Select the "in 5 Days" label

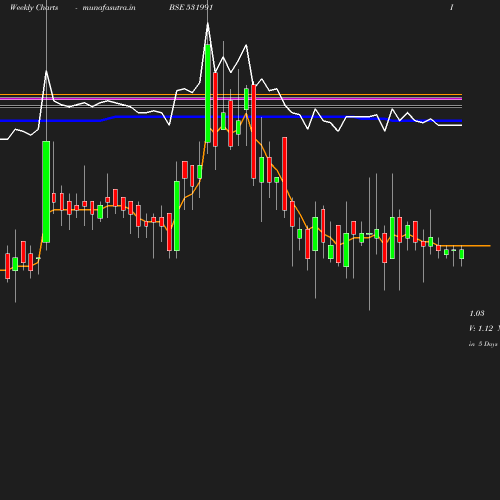(483, 344)
